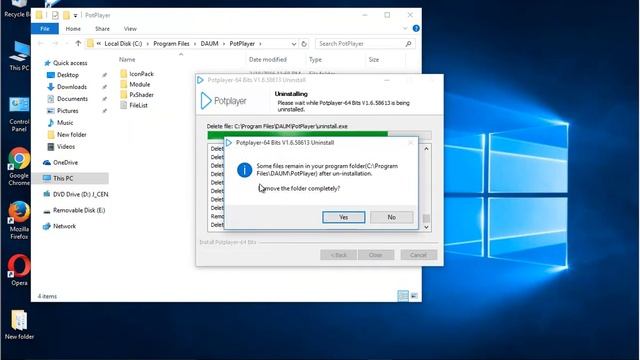
Task: Switch to large icons view layout
Action: [414, 296]
